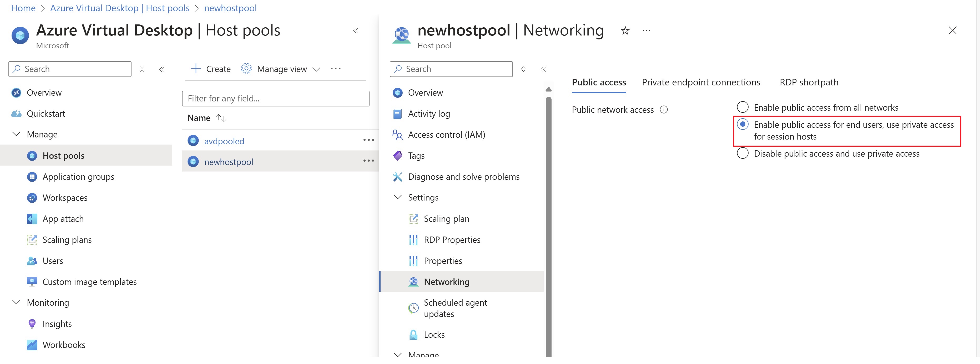This screenshot has height=364, width=980.
Task: Select Disable public access and use private access
Action: click(742, 153)
